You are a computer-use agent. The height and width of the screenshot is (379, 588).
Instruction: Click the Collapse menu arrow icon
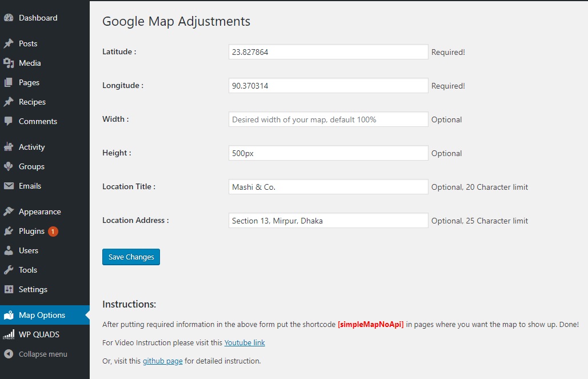(9, 354)
